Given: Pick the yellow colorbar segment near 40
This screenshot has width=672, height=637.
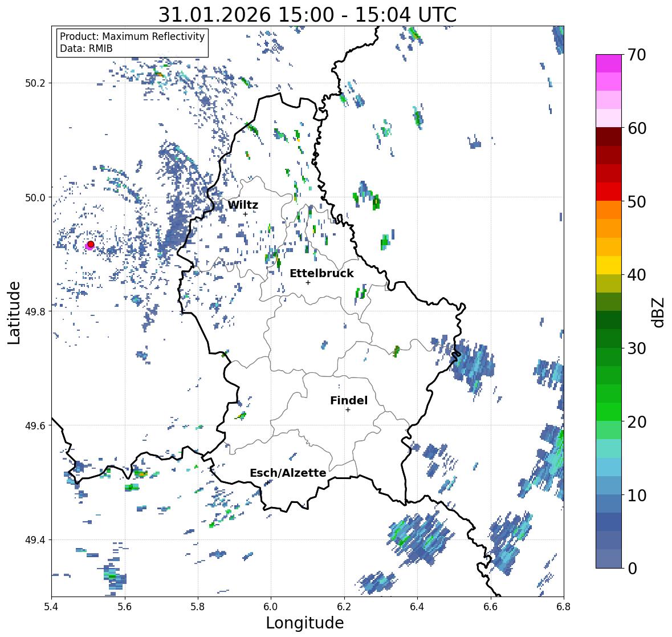Looking at the screenshot, I should (609, 265).
